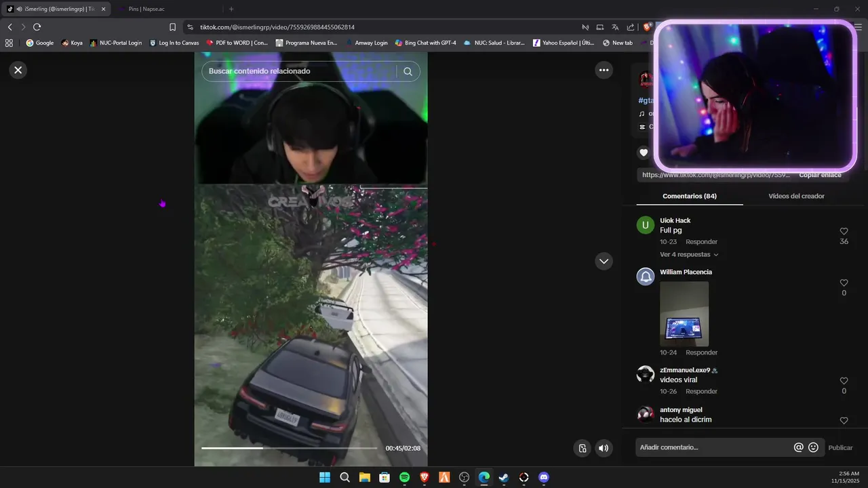Viewport: 868px width, 488px height.
Task: Open the PDF to WORD bookmark
Action: coord(237,43)
